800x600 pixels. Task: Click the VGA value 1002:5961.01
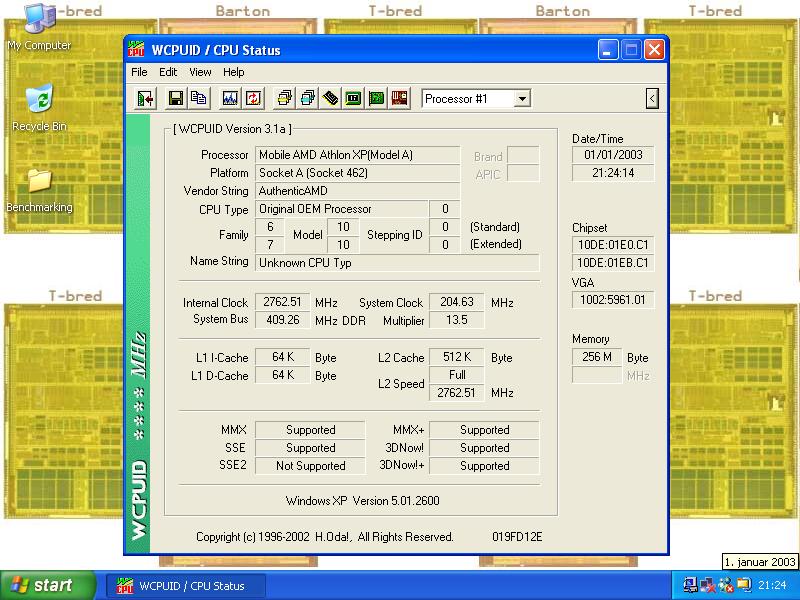pos(613,300)
